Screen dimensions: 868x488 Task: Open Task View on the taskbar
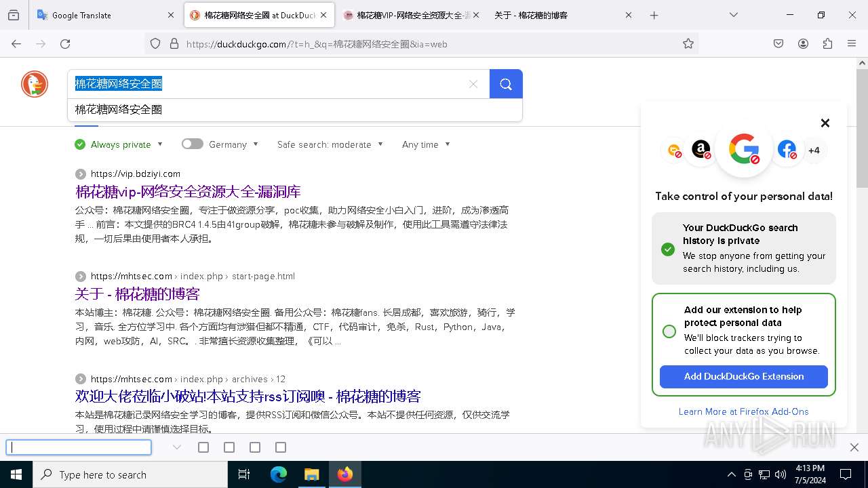pos(244,474)
